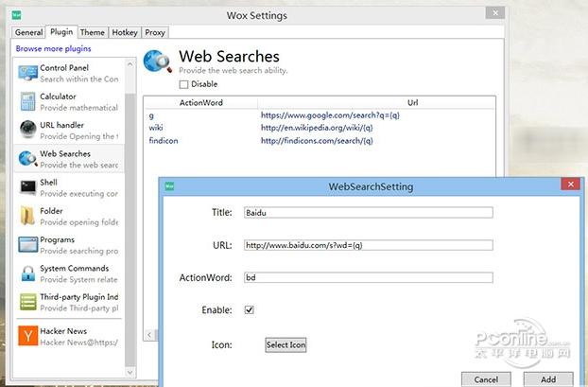Select the Third-party Plugin Indicator icon
The width and height of the screenshot is (588, 387).
coord(28,302)
